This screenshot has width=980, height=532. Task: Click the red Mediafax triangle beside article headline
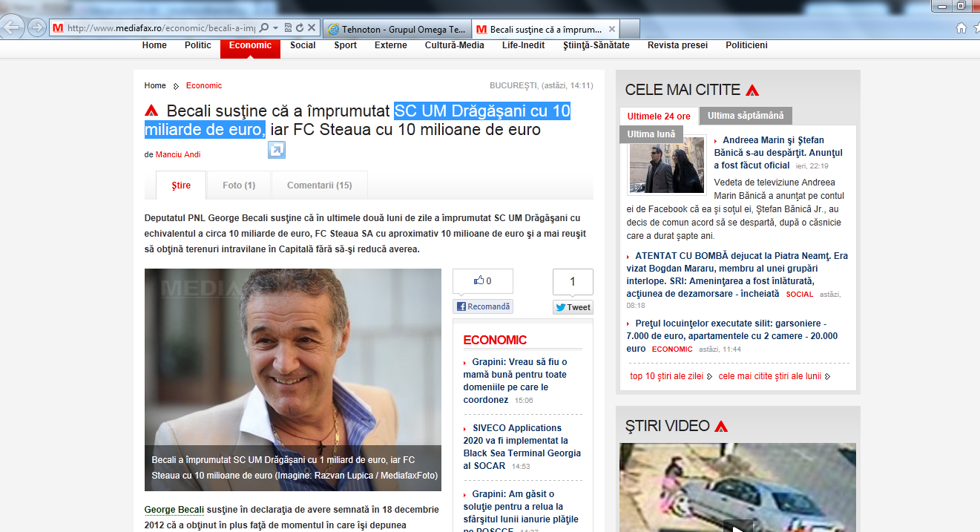point(151,111)
